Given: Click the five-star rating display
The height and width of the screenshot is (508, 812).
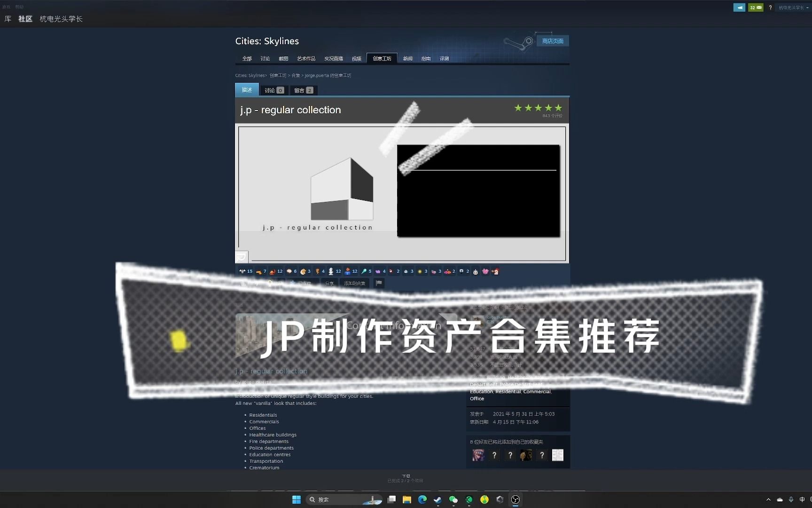Looking at the screenshot, I should pos(538,108).
